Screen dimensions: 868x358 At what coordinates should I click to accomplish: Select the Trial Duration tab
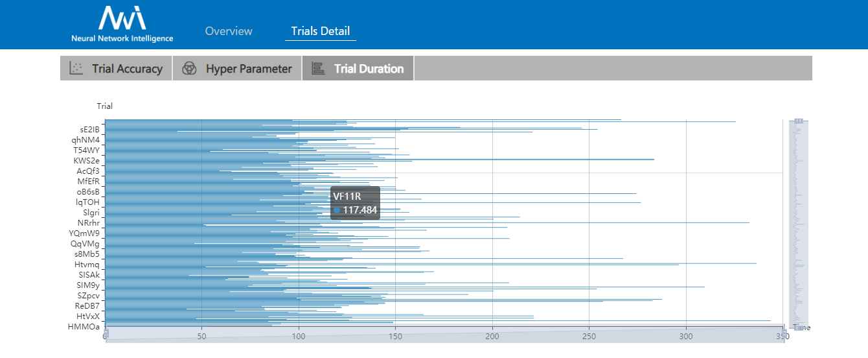pyautogui.click(x=358, y=68)
